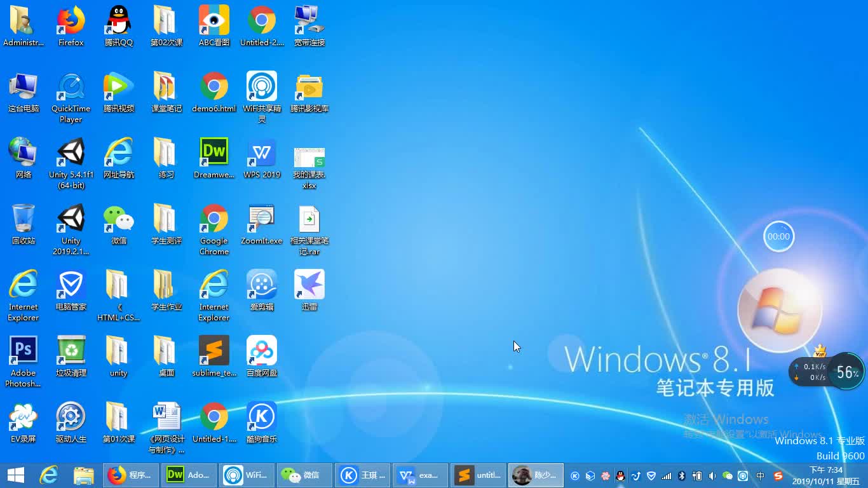The image size is (868, 488).
Task: Select the Unity 2019.2.1 shortcut
Action: point(71,230)
